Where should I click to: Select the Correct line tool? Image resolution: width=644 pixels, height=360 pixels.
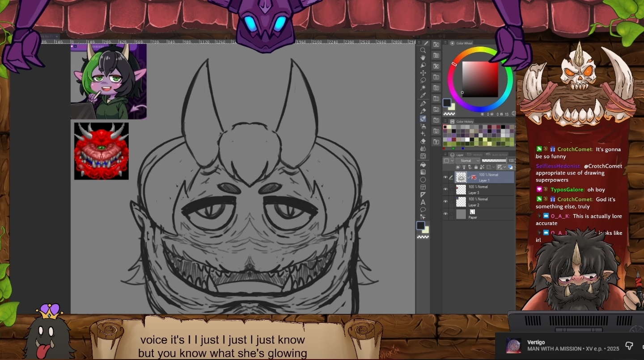(423, 217)
